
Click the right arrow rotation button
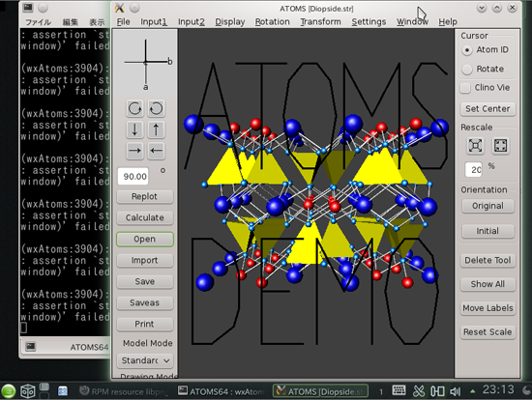[x=134, y=151]
